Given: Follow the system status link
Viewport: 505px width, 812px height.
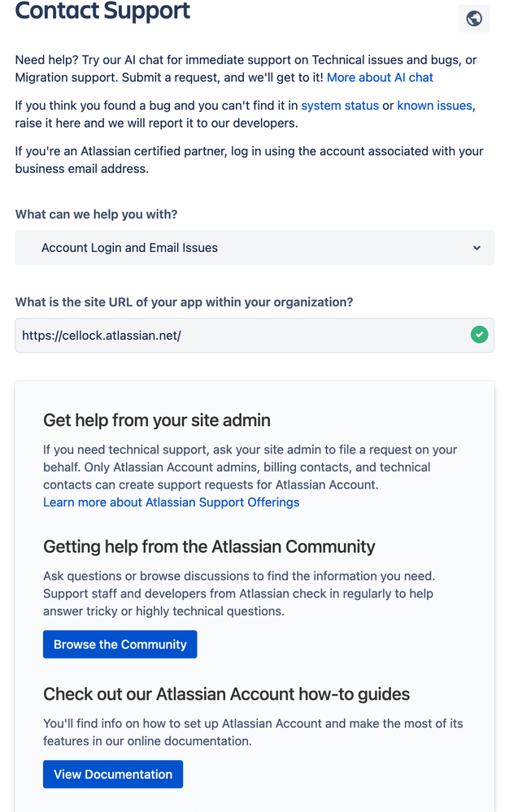Looking at the screenshot, I should click(340, 106).
